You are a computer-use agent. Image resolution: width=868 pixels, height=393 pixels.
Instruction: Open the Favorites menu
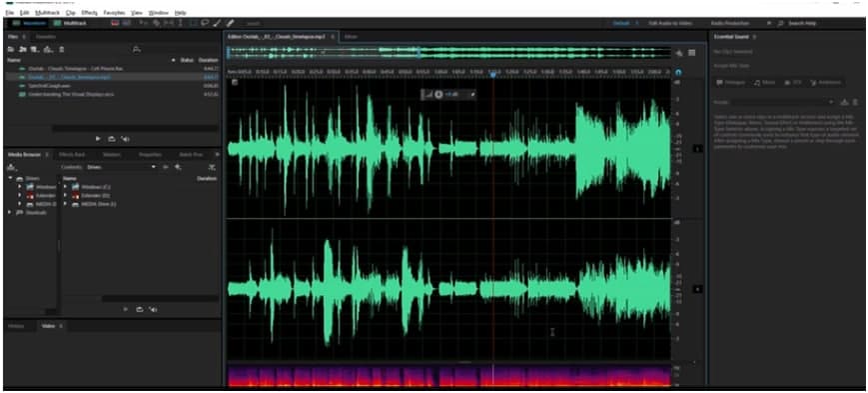pos(115,12)
